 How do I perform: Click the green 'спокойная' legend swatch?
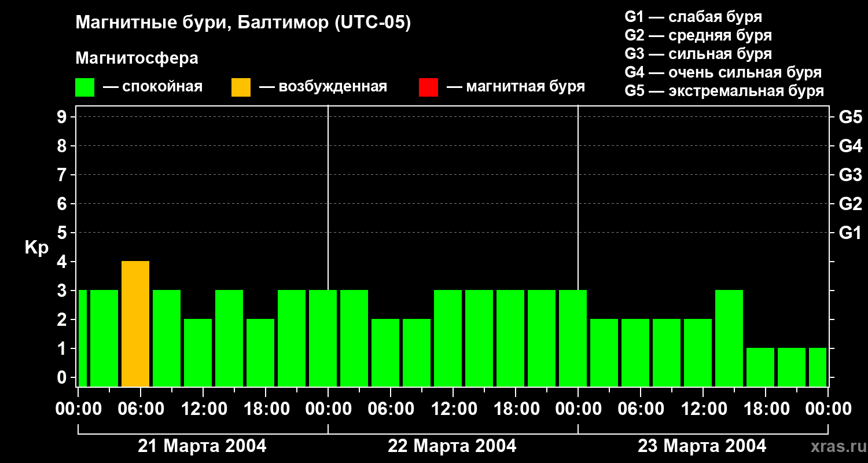tap(84, 87)
